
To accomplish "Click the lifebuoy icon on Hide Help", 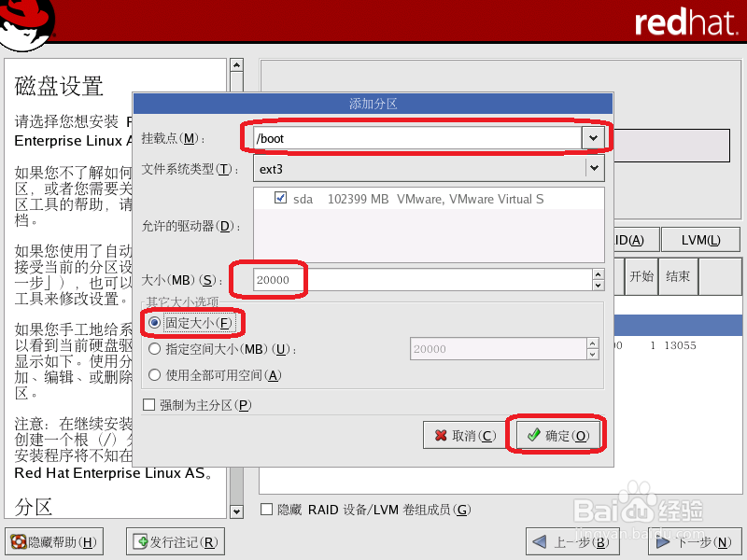I will coord(19,542).
